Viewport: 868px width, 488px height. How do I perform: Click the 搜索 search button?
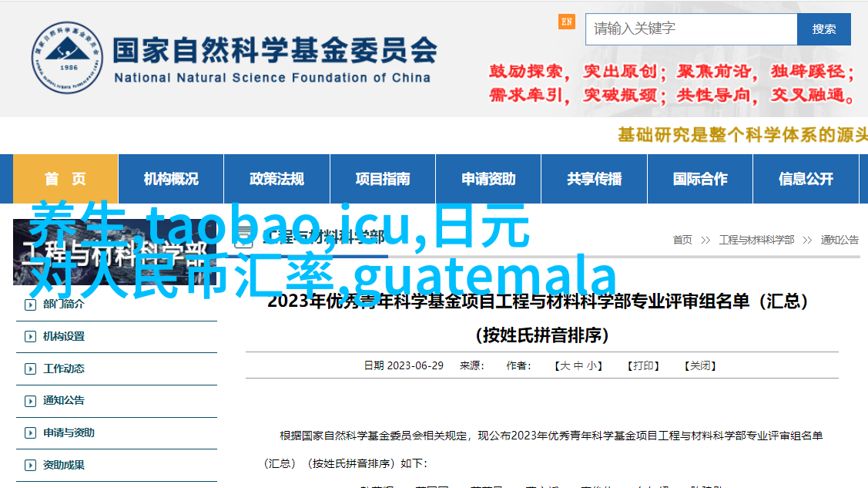(824, 29)
